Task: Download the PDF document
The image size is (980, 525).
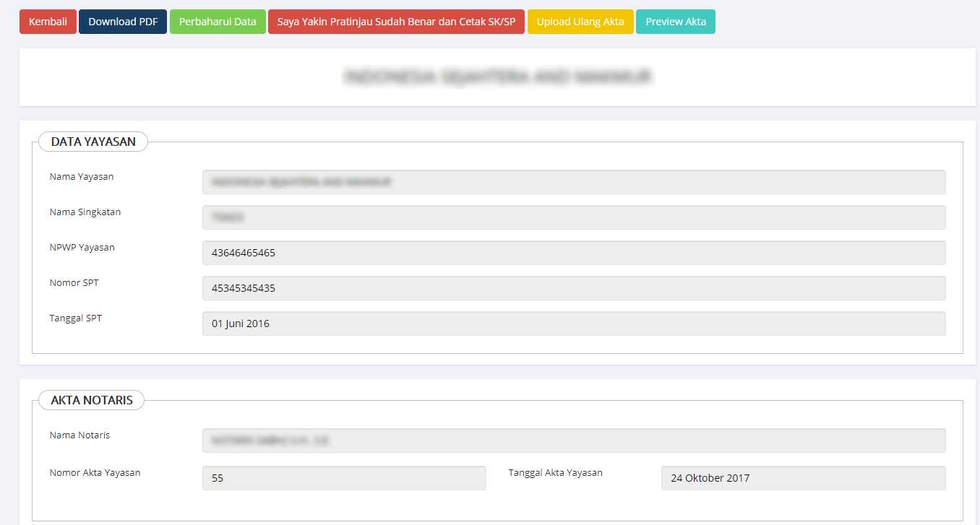Action: point(123,22)
